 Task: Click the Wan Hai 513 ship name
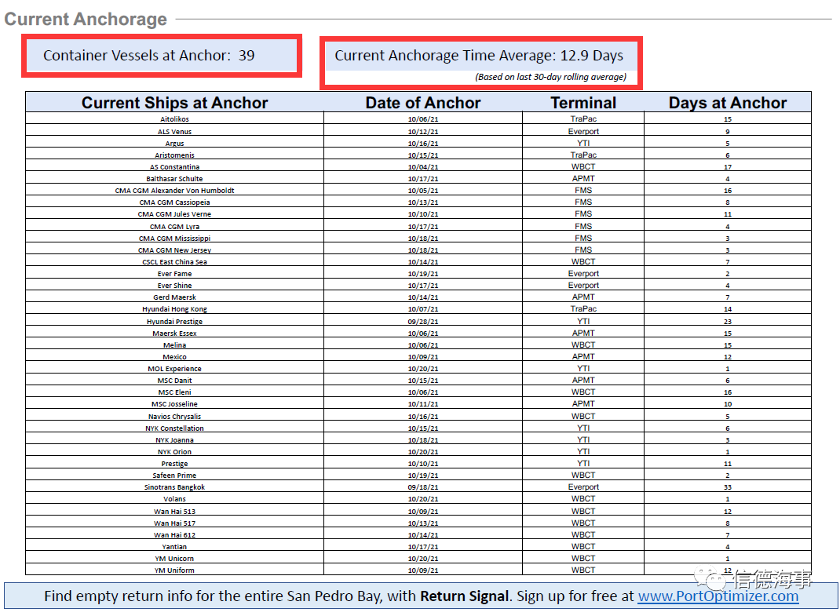click(174, 511)
